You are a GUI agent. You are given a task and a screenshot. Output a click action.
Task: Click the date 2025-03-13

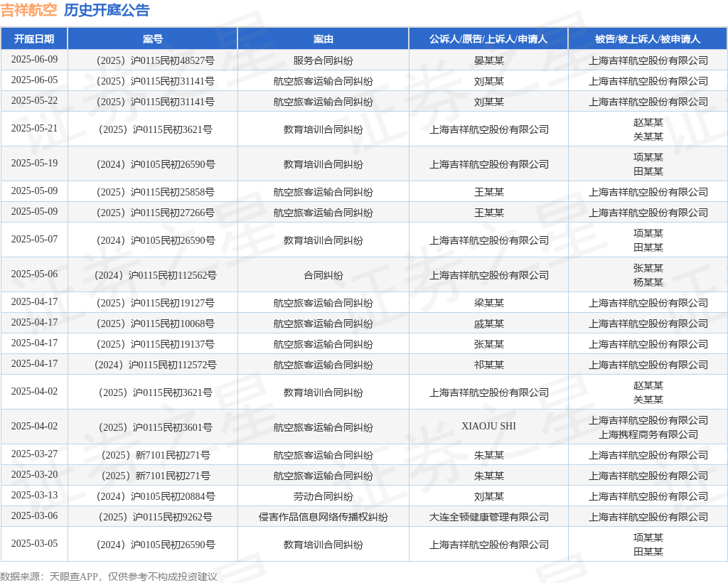(34, 495)
